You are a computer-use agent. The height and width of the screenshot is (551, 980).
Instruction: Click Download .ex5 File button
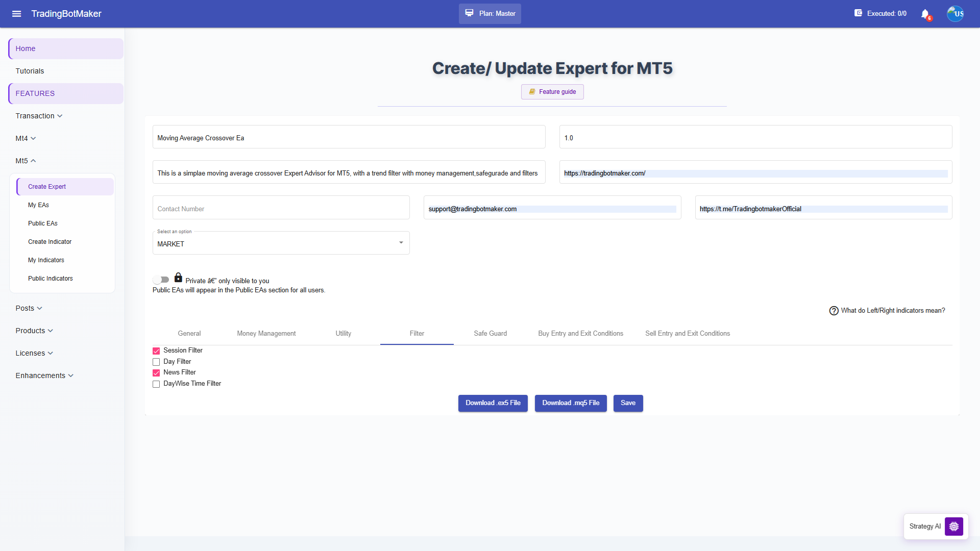pos(493,403)
